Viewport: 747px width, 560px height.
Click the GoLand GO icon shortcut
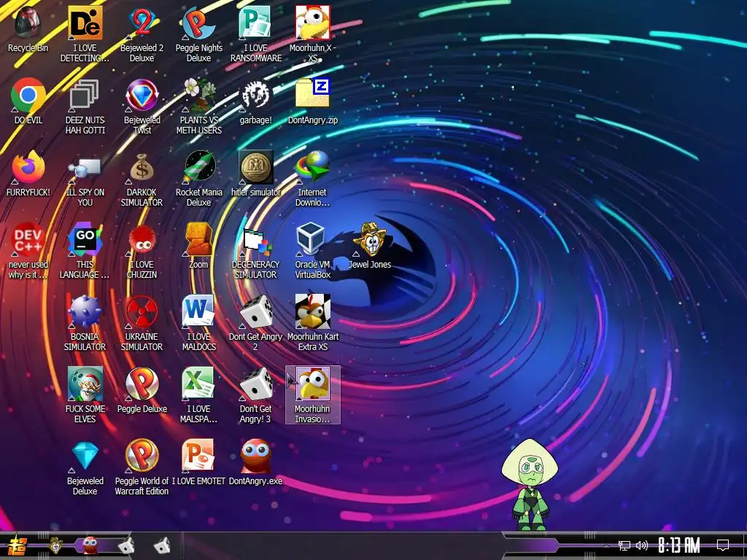point(85,251)
